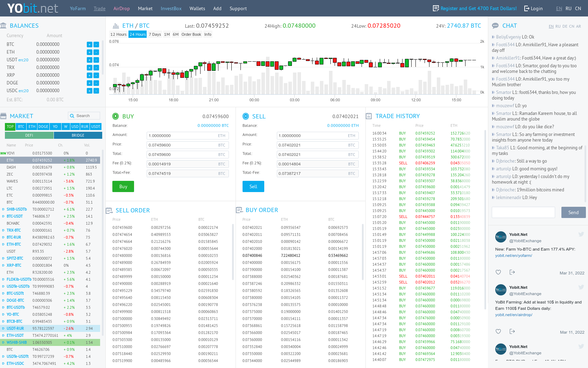Click the green Buy button
The width and height of the screenshot is (588, 368).
pos(123,186)
